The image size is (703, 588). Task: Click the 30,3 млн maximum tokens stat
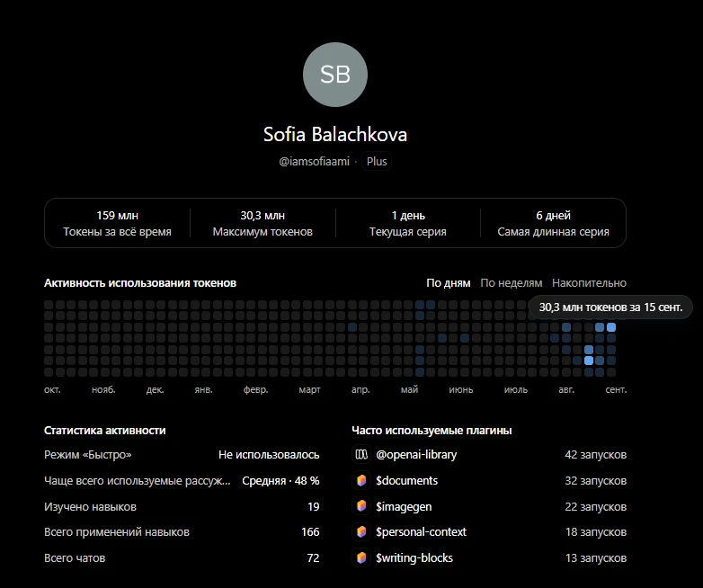pyautogui.click(x=263, y=223)
